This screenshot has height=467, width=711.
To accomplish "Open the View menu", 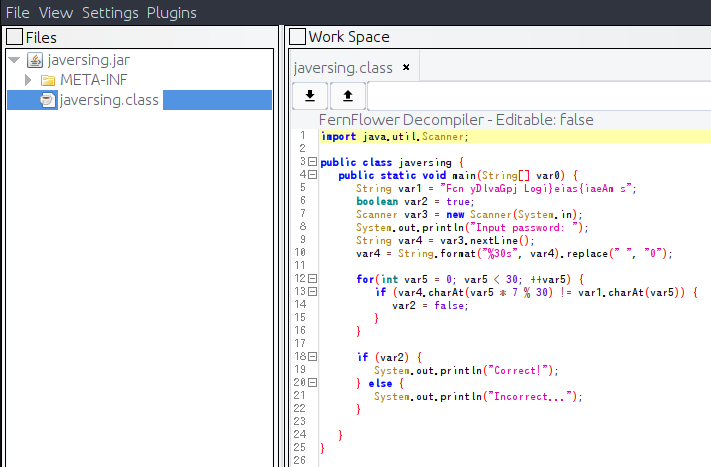I will 56,13.
